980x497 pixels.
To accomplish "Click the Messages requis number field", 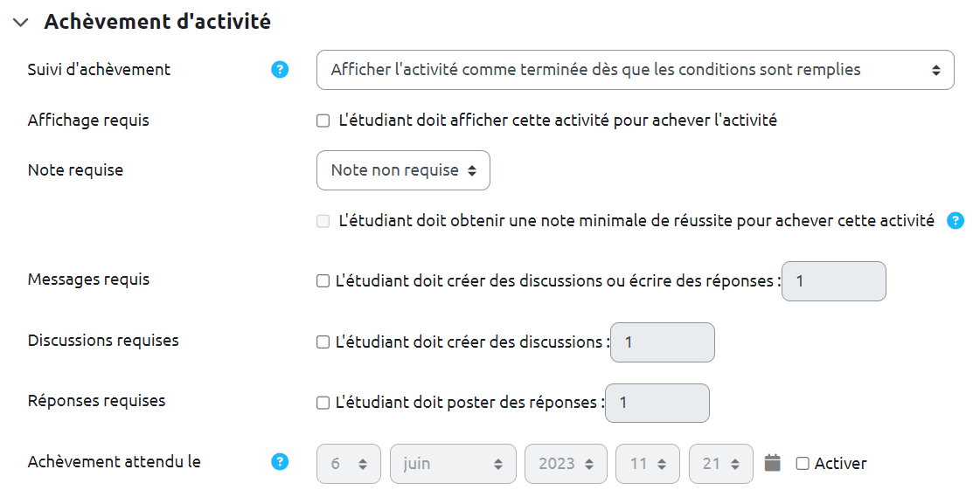I will [x=833, y=281].
